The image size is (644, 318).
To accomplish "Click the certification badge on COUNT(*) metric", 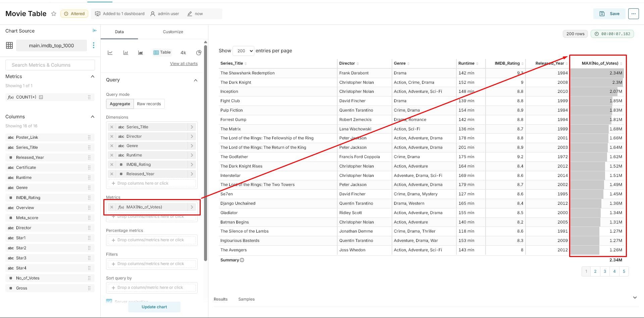I will (41, 97).
